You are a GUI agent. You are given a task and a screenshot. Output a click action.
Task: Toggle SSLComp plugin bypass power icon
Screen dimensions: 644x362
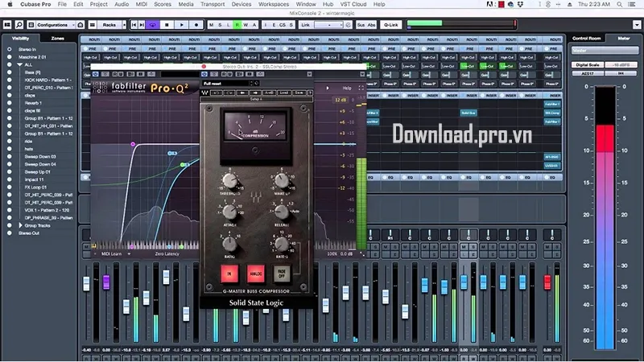coord(204,74)
